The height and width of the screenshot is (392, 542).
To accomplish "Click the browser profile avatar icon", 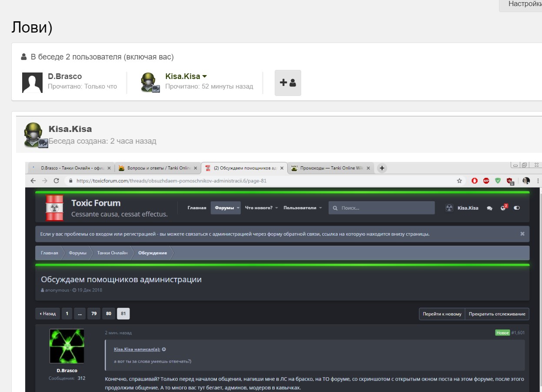I will click(x=526, y=181).
